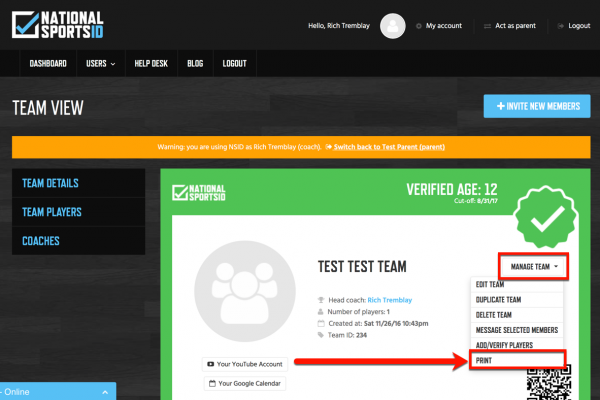The image size is (600, 400).
Task: Click 'Hello, Rich Tremblay' greeting text
Action: [x=339, y=26]
